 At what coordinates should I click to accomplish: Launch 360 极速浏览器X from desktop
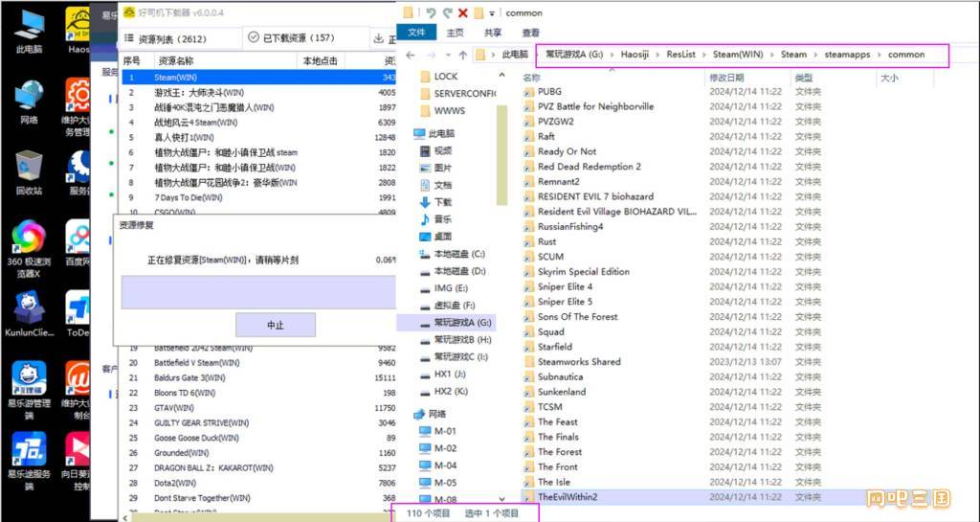(x=29, y=249)
